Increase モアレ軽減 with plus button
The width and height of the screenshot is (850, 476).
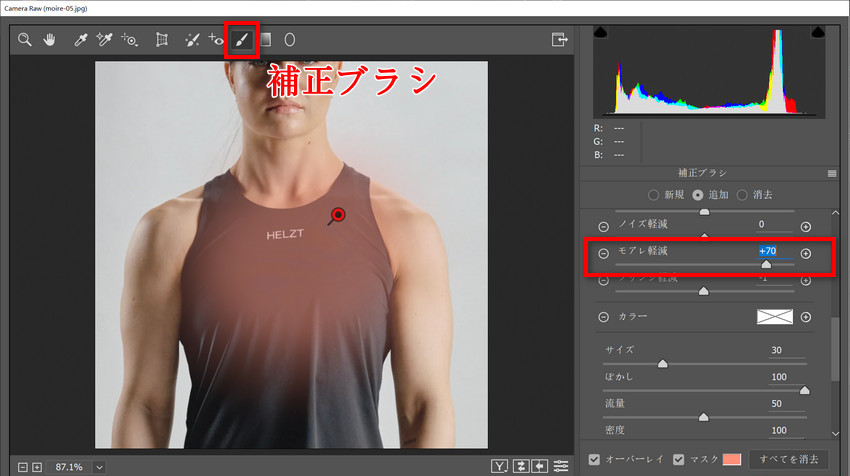806,253
